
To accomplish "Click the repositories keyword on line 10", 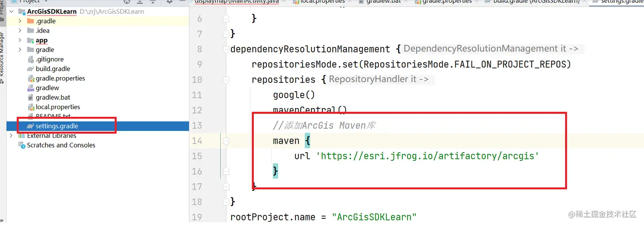I will (284, 80).
